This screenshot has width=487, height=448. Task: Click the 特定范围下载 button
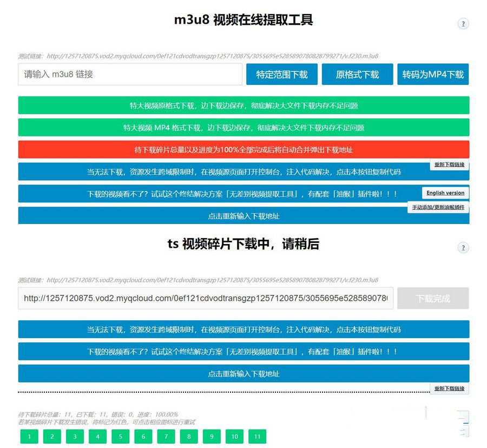[x=282, y=75]
